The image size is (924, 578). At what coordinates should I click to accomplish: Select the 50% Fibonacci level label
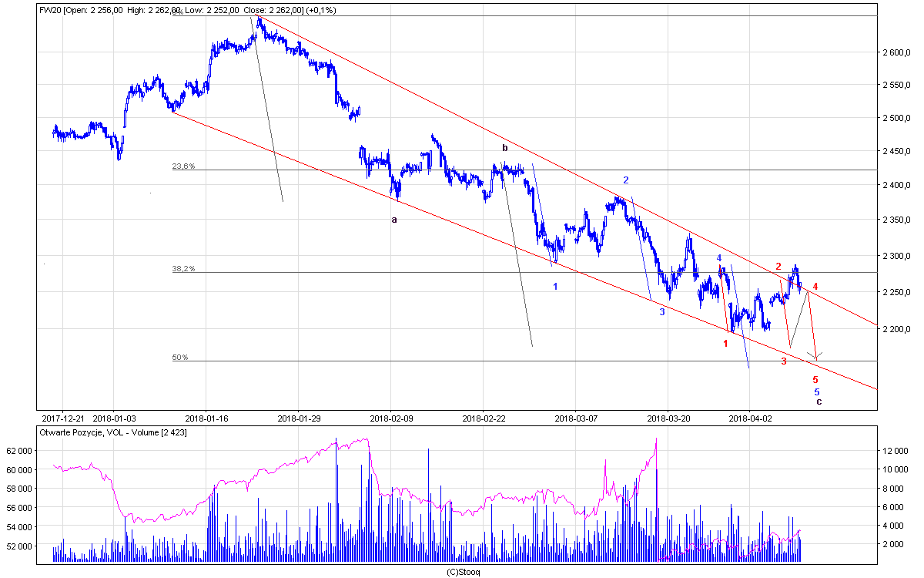(x=179, y=358)
